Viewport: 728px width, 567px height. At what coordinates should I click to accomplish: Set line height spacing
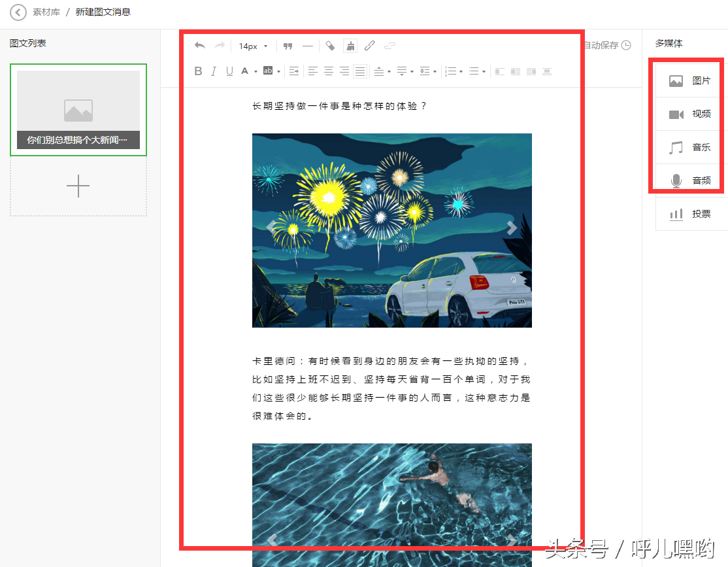point(425,71)
